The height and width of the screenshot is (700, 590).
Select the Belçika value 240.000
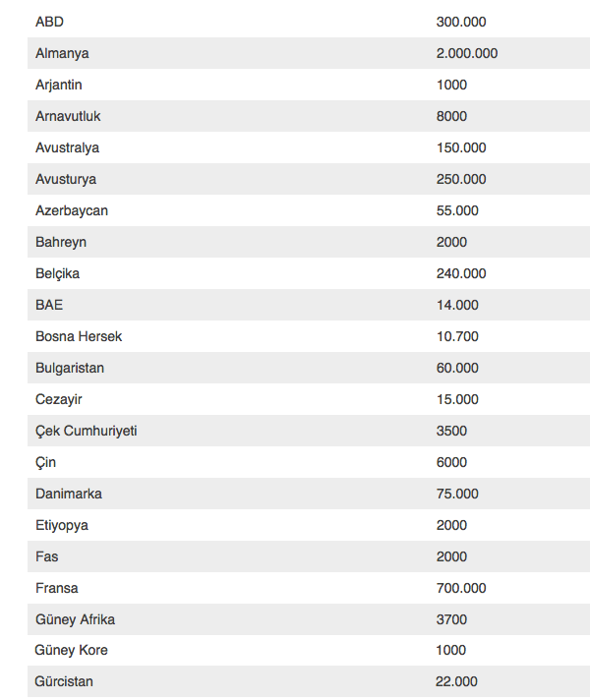(460, 273)
